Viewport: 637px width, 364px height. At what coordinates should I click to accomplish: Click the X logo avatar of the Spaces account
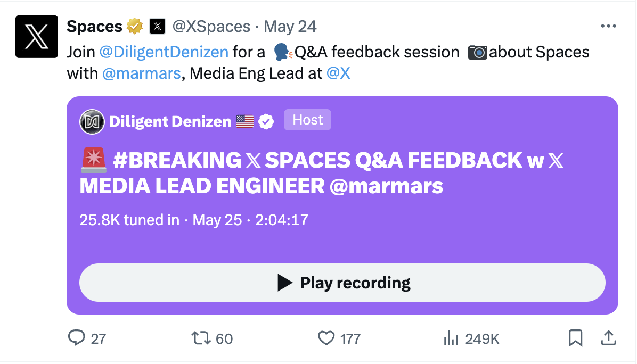[x=36, y=36]
